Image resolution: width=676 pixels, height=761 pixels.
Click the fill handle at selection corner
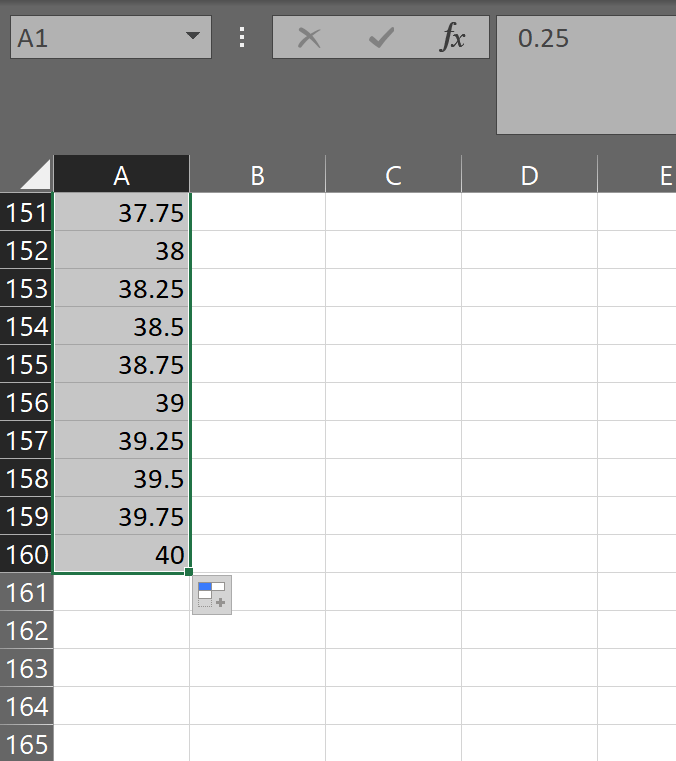click(189, 572)
